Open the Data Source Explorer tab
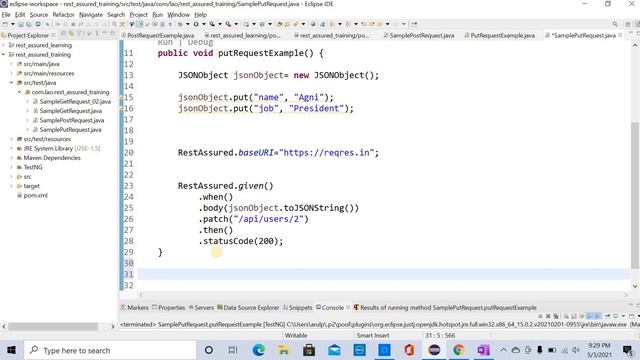Screen dimensions: 640x360 pos(248,307)
